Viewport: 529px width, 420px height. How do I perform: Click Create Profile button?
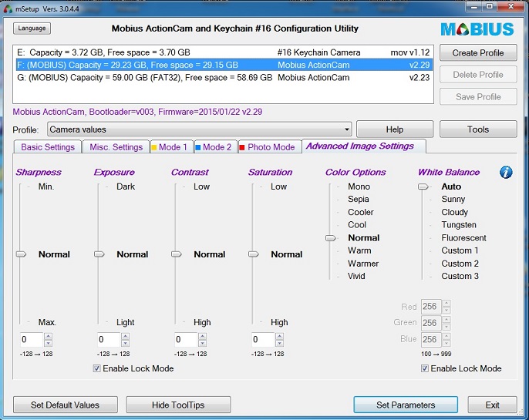478,53
